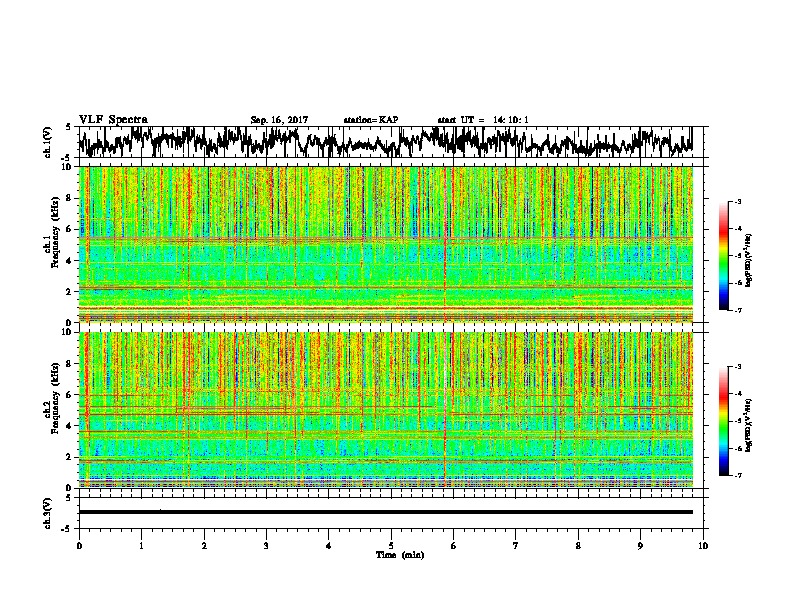Click time axis tick label 10
This screenshot has width=792, height=612.
tap(703, 546)
